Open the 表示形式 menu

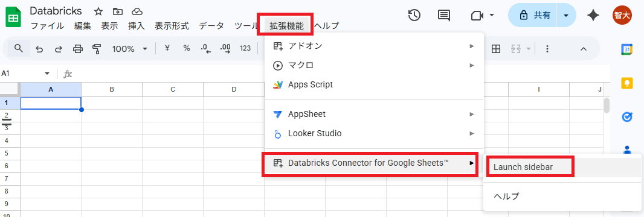[x=172, y=26]
